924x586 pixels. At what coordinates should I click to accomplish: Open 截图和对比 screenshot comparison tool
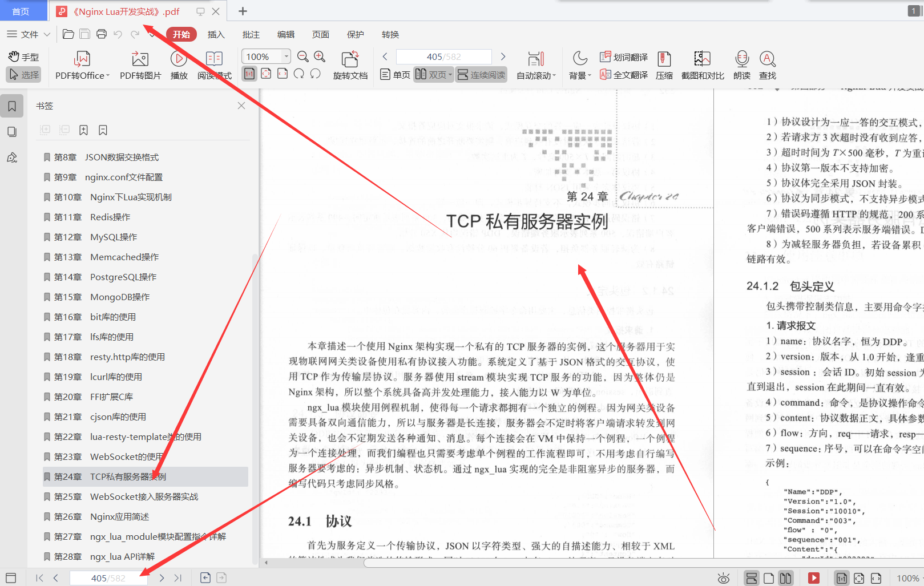(701, 64)
